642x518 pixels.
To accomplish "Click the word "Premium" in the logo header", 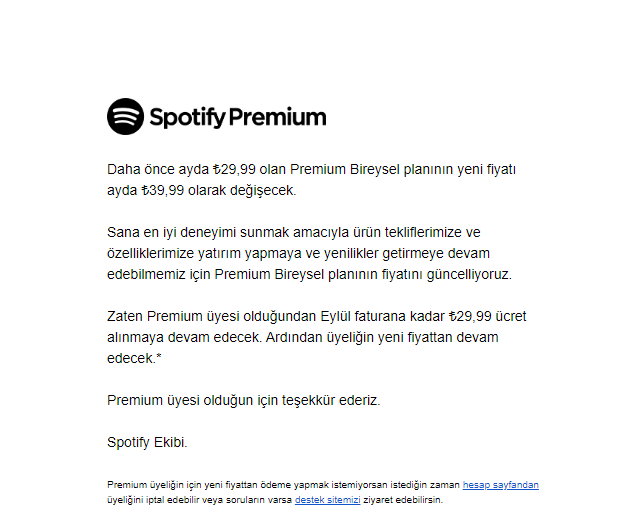I will point(278,117).
